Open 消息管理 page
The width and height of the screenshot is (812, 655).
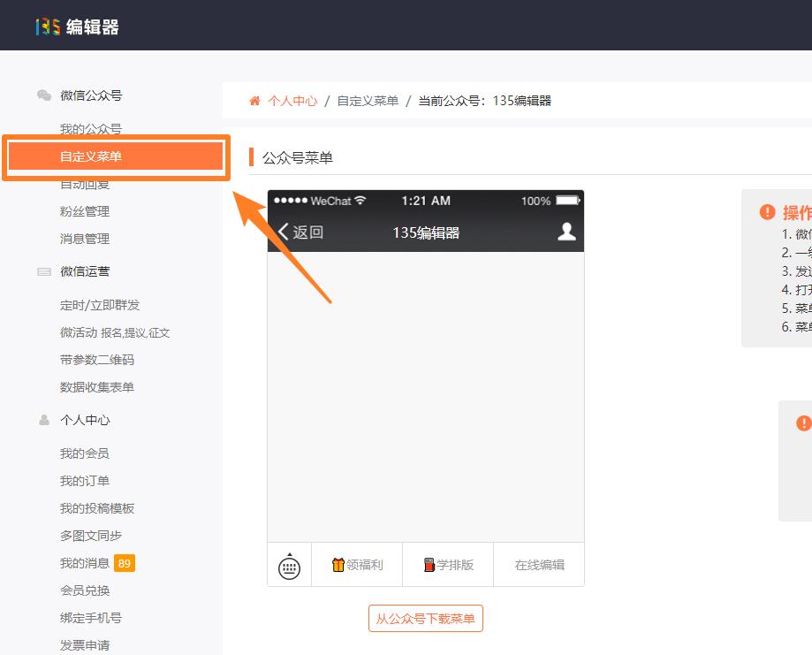point(85,239)
